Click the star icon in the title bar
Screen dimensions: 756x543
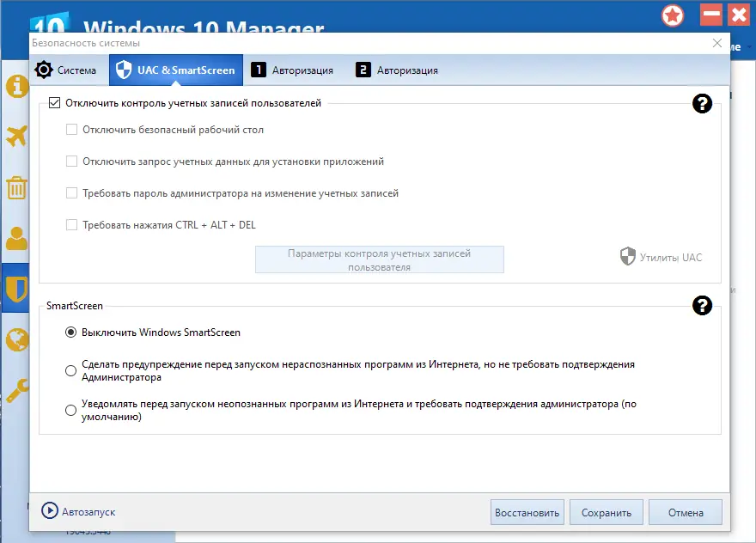[x=673, y=15]
